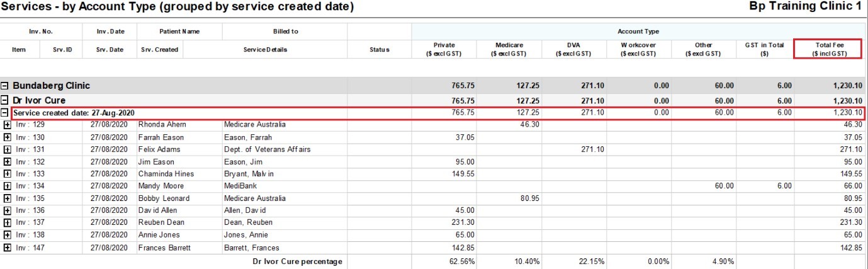The width and height of the screenshot is (868, 269).
Task: Select the Private column header
Action: (444, 50)
